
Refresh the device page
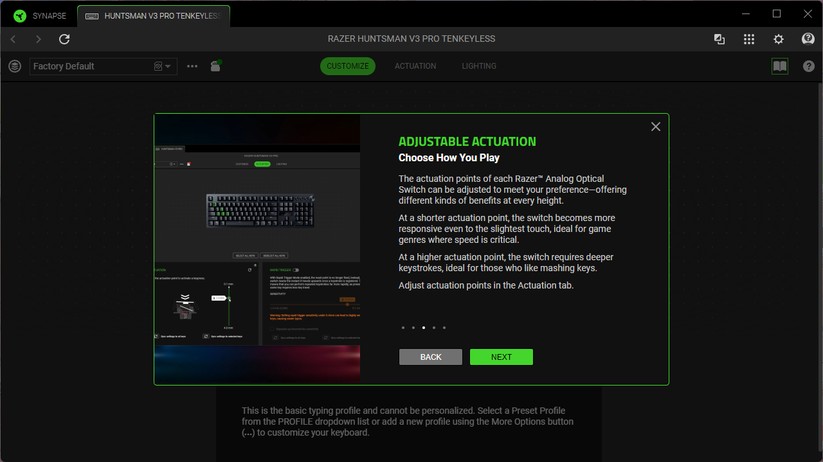pyautogui.click(x=64, y=39)
